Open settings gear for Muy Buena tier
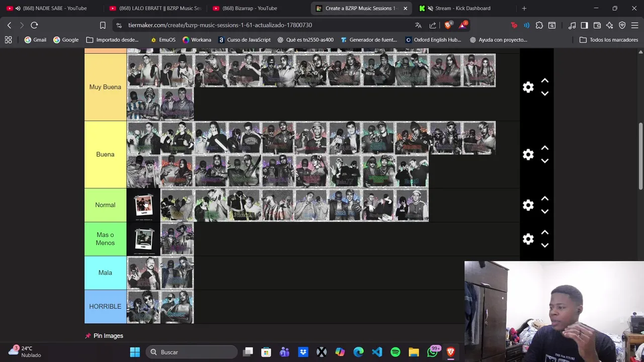This screenshot has width=644, height=362. 528,87
